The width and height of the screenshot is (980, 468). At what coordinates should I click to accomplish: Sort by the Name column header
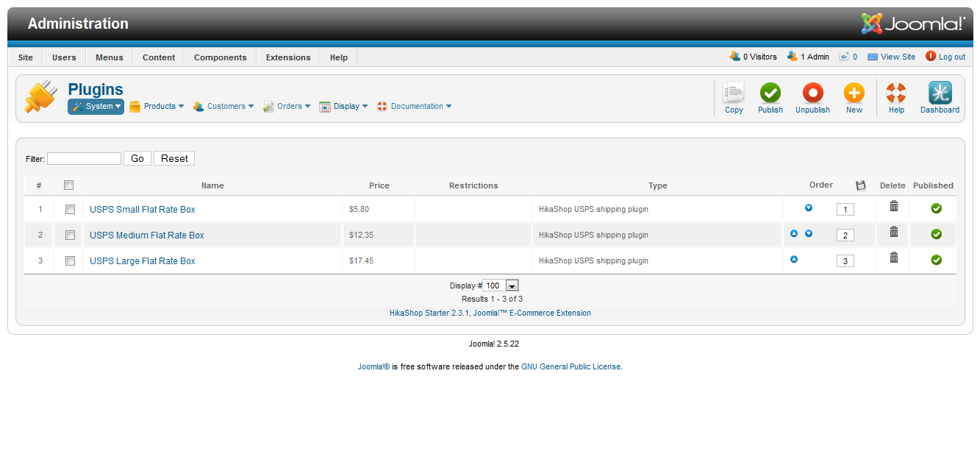212,185
